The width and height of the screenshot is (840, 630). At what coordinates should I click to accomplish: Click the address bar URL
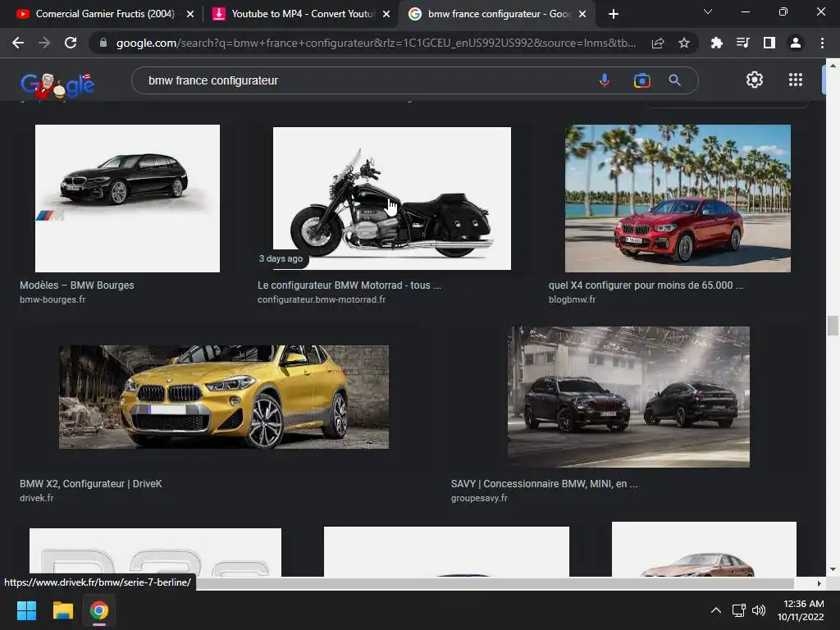pos(376,43)
